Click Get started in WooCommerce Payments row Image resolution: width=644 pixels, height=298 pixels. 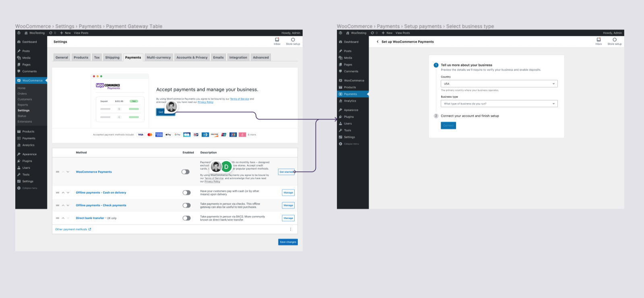286,172
